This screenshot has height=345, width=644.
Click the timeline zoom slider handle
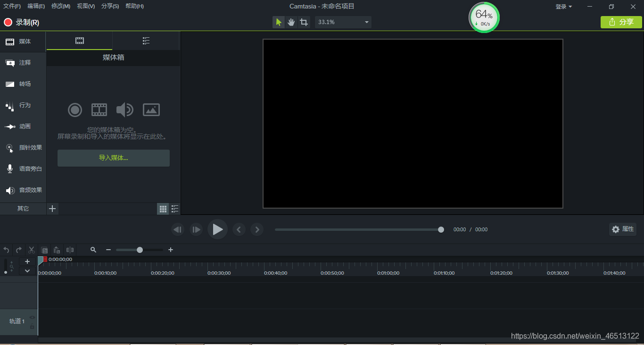click(140, 250)
